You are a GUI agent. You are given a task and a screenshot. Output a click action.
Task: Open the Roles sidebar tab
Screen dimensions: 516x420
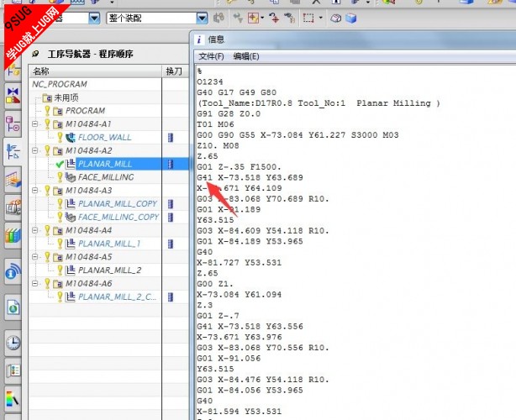click(13, 371)
